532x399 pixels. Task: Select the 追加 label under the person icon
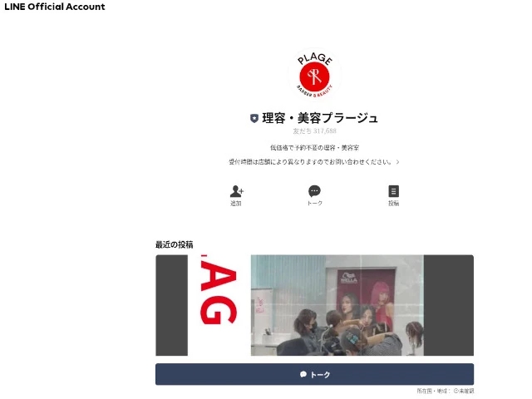pos(236,204)
